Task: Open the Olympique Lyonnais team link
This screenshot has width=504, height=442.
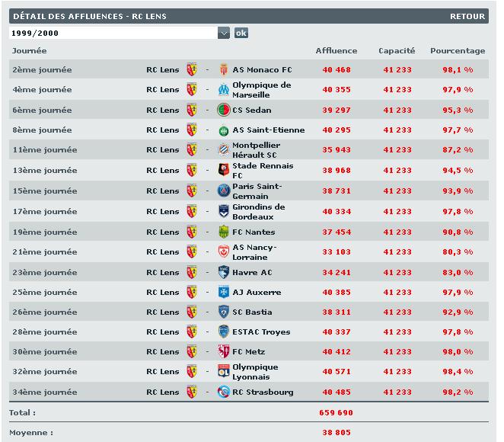Action: click(255, 372)
